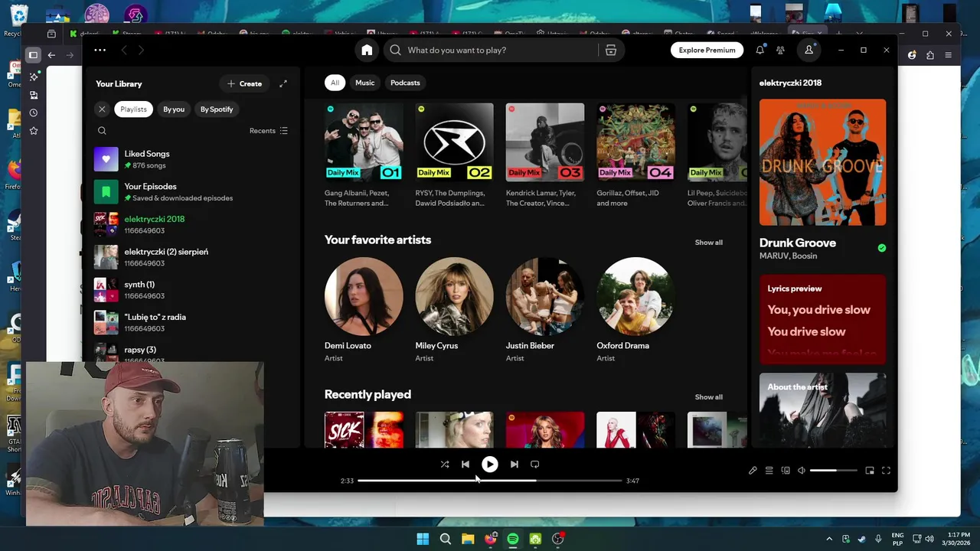Clear the library filters with the X

102,109
